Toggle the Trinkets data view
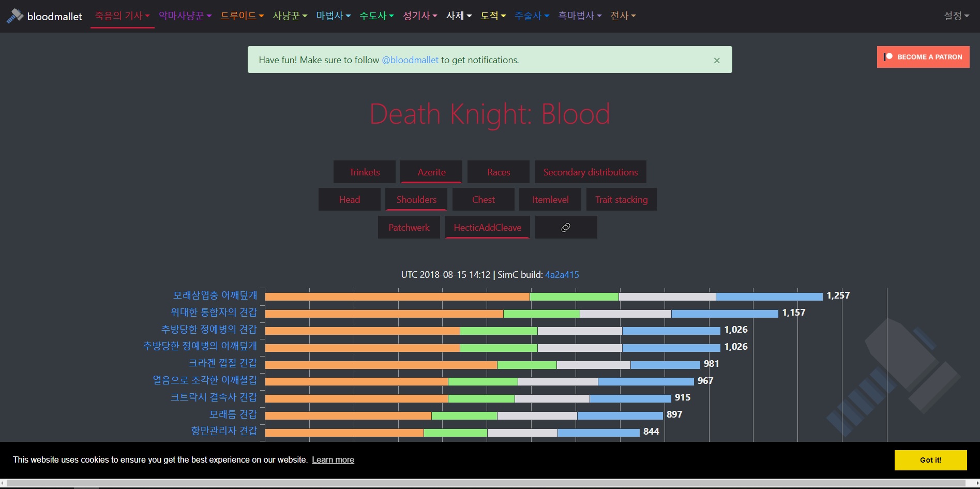Screen dimensions: 980x489 (x=364, y=172)
